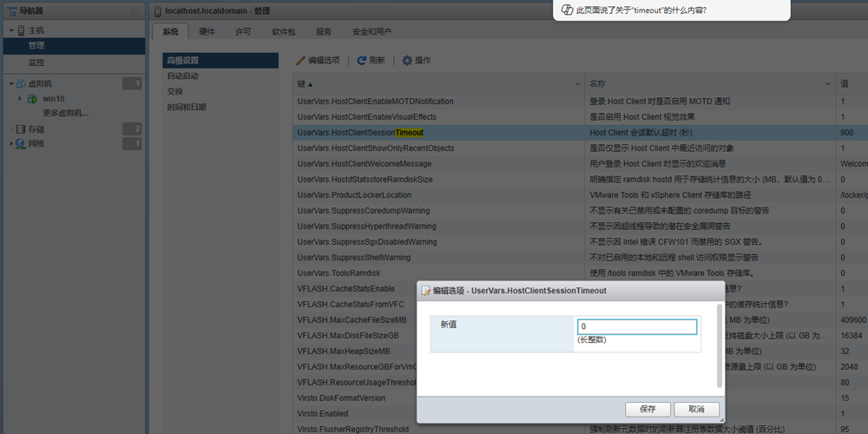Viewport: 868px width, 434px height.
Task: Click the Copilot timeout question suggestion
Action: pos(671,10)
